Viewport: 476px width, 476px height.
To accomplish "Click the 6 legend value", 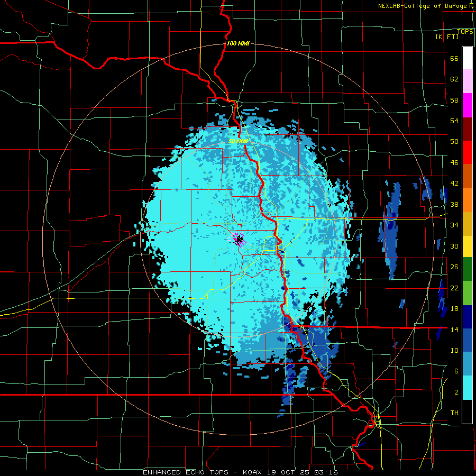I will click(456, 371).
